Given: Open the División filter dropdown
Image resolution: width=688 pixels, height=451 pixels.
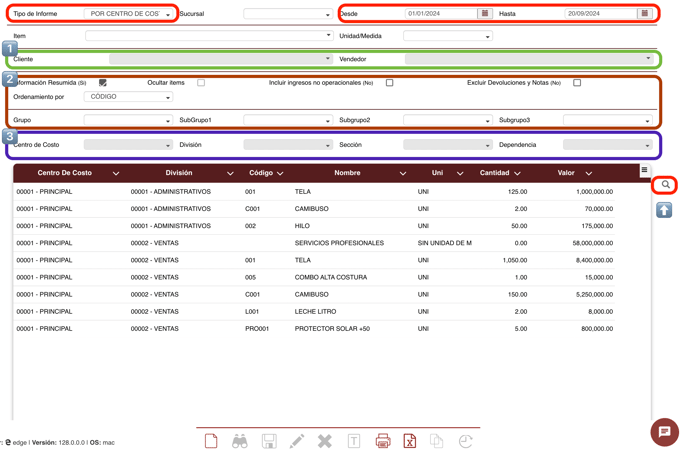Looking at the screenshot, I should tap(288, 145).
